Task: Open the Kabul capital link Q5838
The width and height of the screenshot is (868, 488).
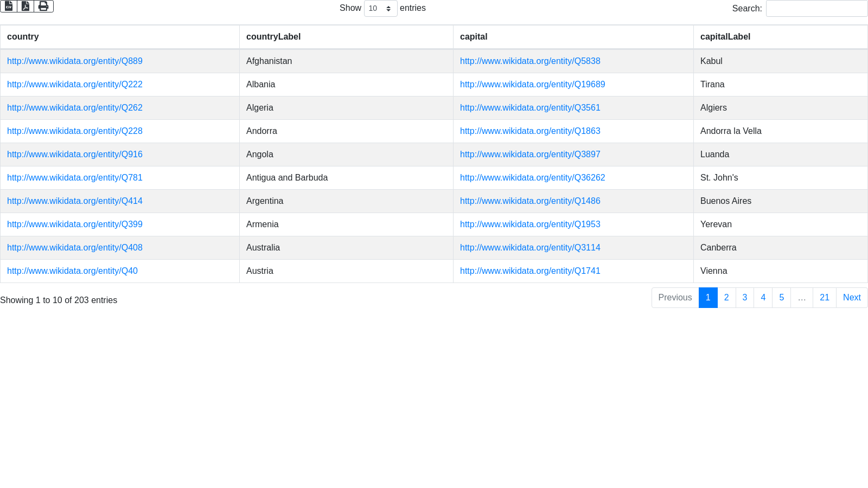Action: tap(530, 61)
